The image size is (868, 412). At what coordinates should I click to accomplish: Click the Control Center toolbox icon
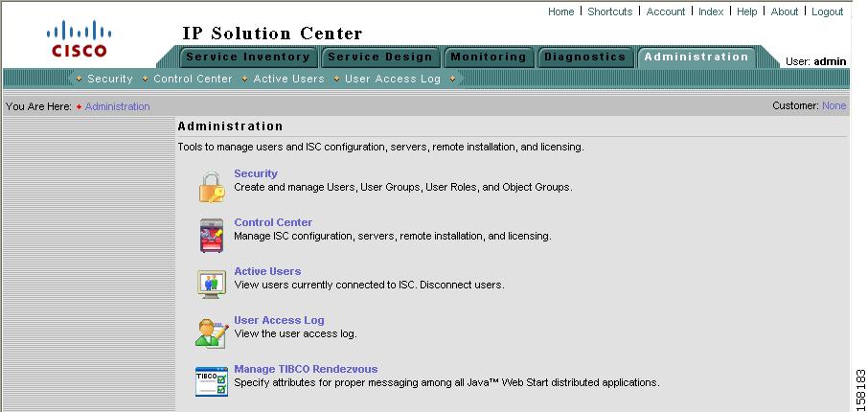pyautogui.click(x=212, y=236)
